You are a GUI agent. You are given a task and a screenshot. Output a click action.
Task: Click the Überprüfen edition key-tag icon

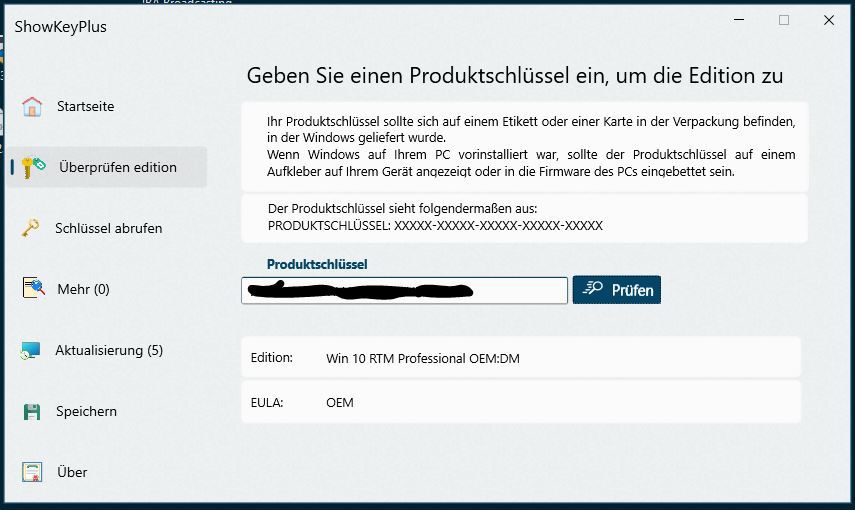(33, 167)
